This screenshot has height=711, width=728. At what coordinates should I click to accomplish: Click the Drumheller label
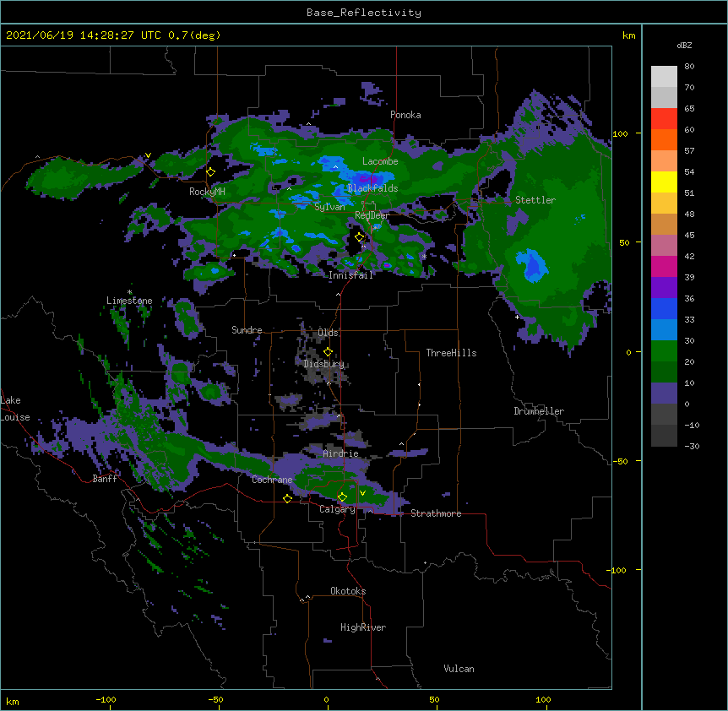[x=539, y=411]
